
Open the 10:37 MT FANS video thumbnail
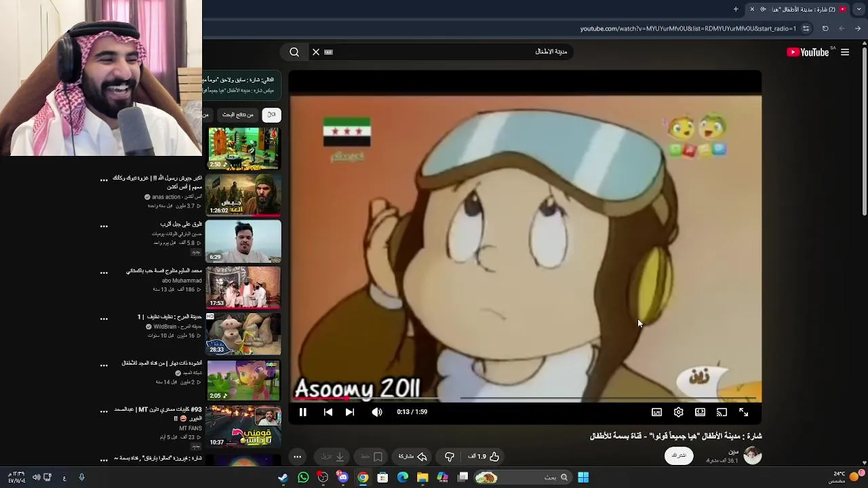(243, 426)
